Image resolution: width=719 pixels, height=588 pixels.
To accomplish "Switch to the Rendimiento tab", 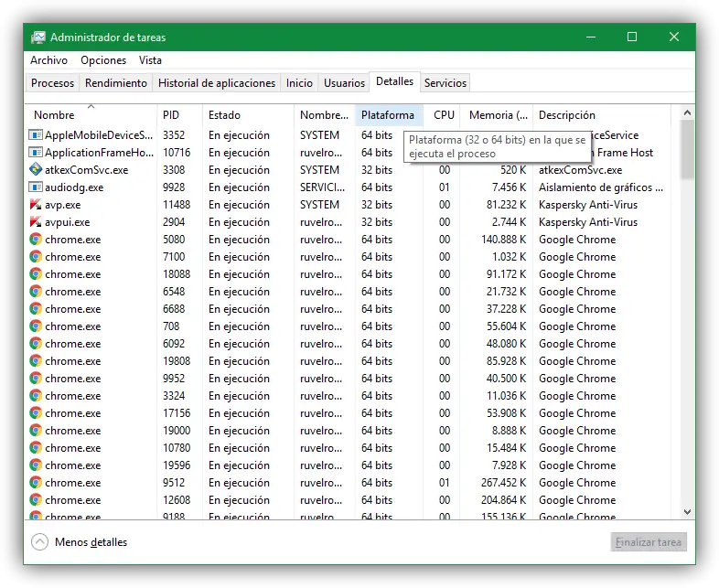I will tap(116, 83).
